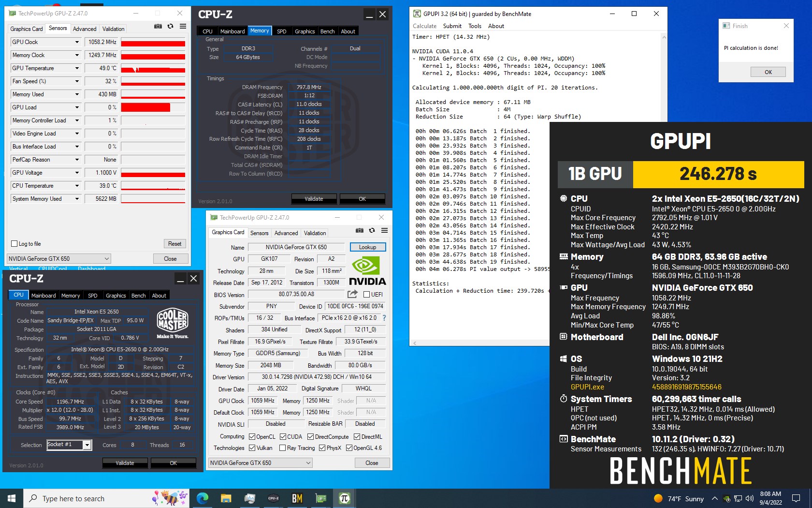Image resolution: width=812 pixels, height=508 pixels.
Task: Toggle DirectCompute checkbox
Action: [310, 436]
